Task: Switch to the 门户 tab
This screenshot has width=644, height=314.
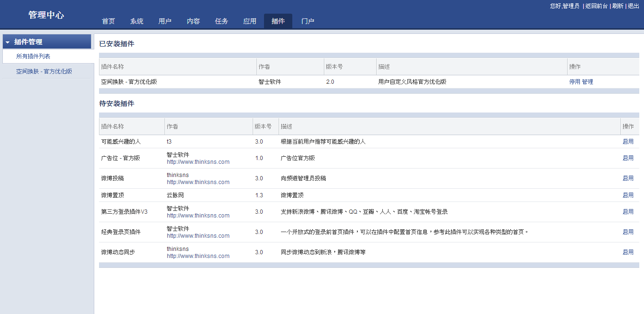Action: (307, 21)
